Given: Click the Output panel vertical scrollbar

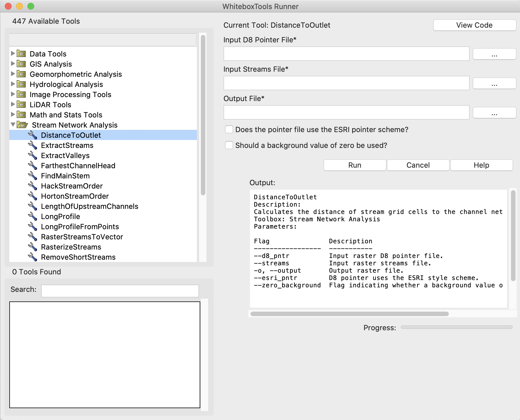Looking at the screenshot, I should pos(513,236).
